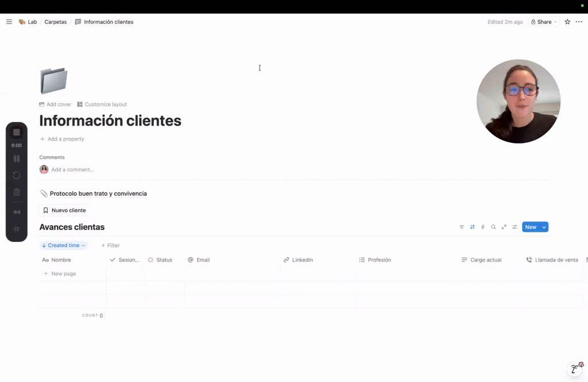The width and height of the screenshot is (588, 382).
Task: Click the LinkedIn column header
Action: click(x=298, y=260)
